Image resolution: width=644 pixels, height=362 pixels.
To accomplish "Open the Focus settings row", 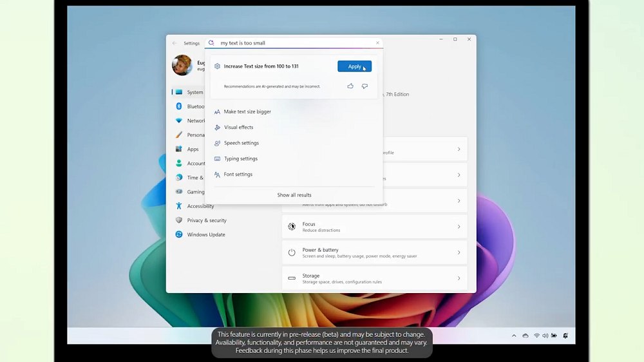I will 374,226.
